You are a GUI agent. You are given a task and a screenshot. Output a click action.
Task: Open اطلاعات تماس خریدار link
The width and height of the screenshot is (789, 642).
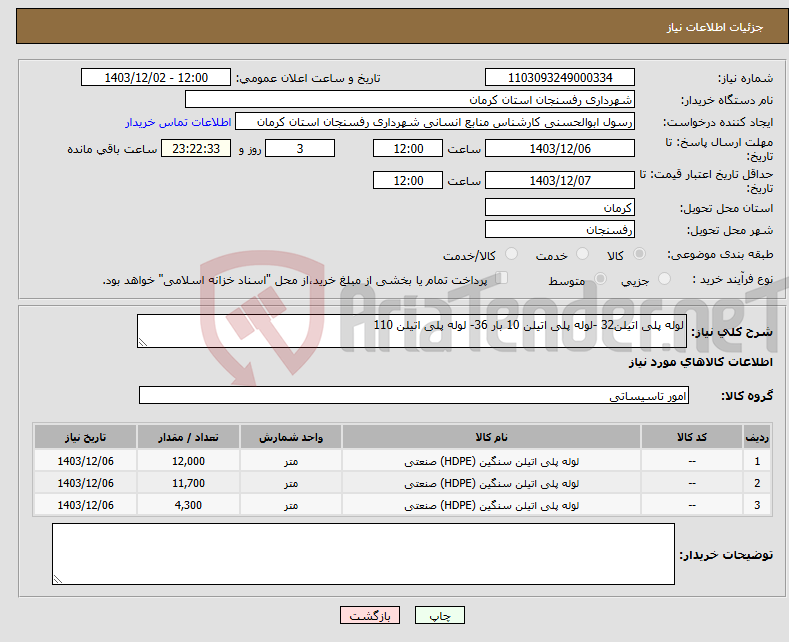coord(178,122)
